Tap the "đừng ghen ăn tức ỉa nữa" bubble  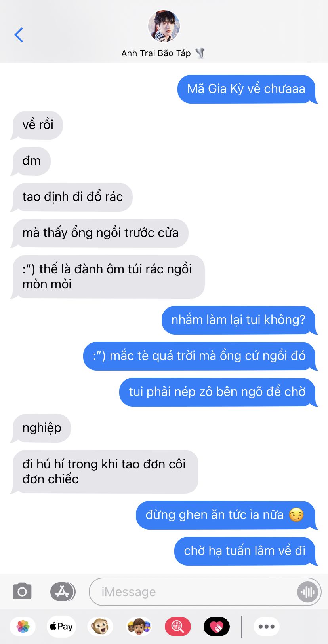tap(226, 515)
